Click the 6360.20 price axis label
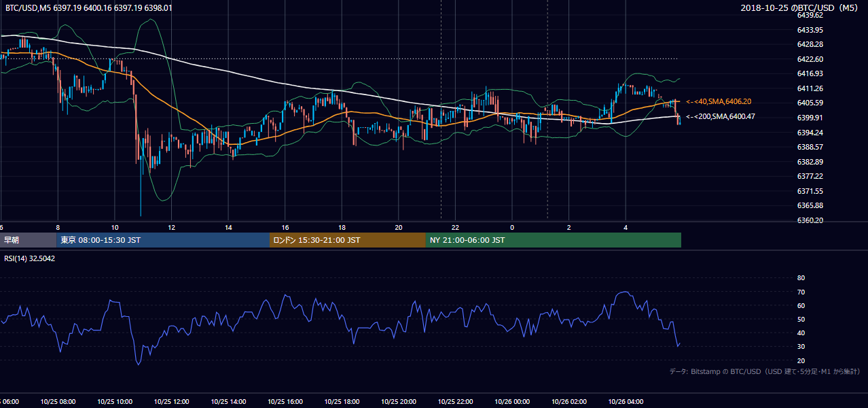 [x=810, y=220]
